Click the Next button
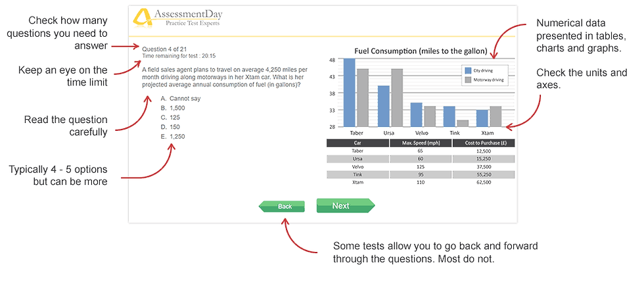 pyautogui.click(x=344, y=206)
